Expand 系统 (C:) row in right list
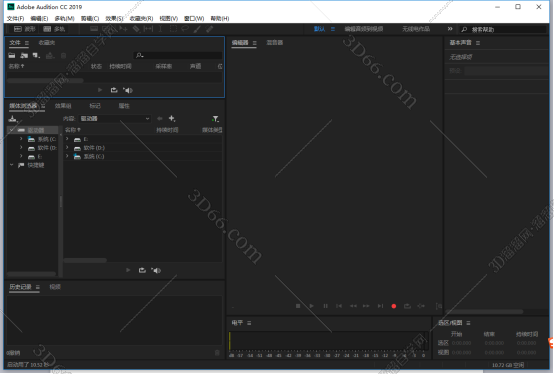The image size is (554, 374). 67,156
